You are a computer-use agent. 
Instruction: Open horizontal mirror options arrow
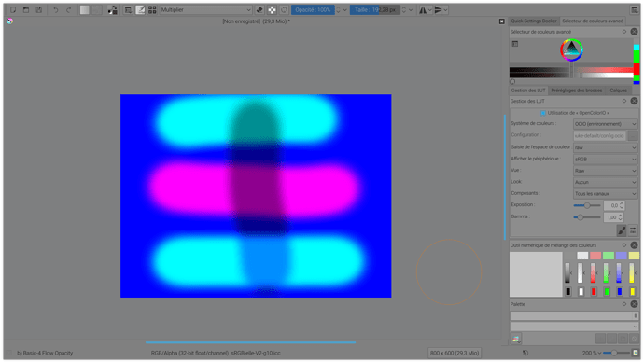(x=430, y=10)
